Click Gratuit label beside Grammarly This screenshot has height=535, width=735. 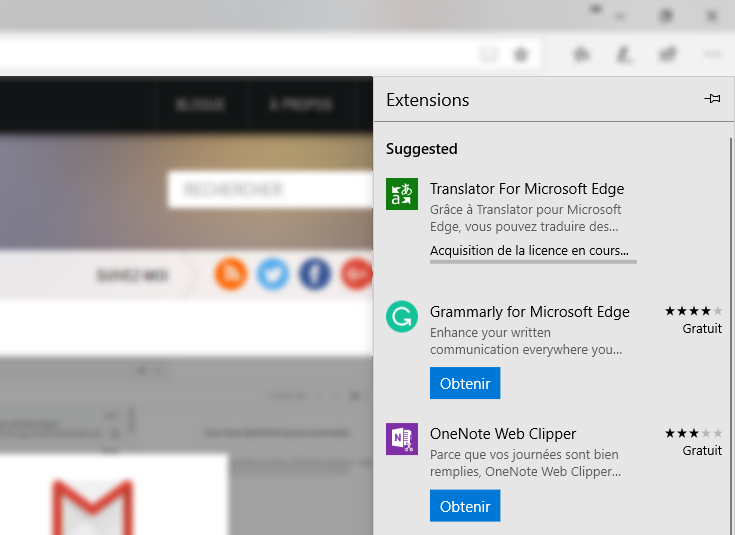tap(702, 328)
